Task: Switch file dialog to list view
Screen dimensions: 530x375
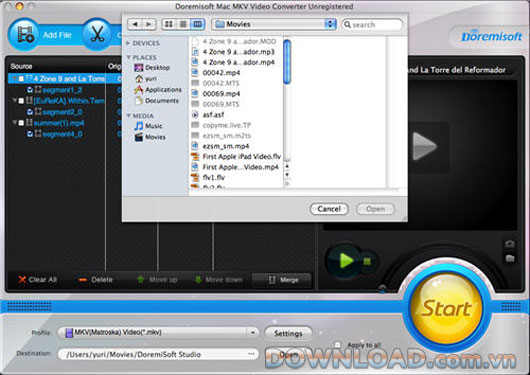Action: [183, 24]
